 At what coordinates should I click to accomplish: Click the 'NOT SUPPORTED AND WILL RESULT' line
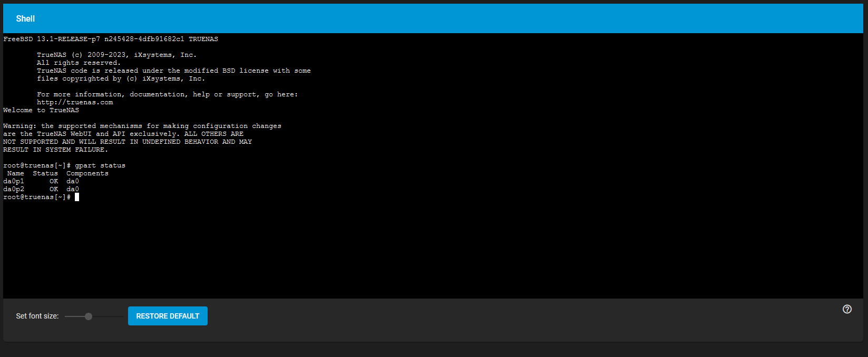128,142
